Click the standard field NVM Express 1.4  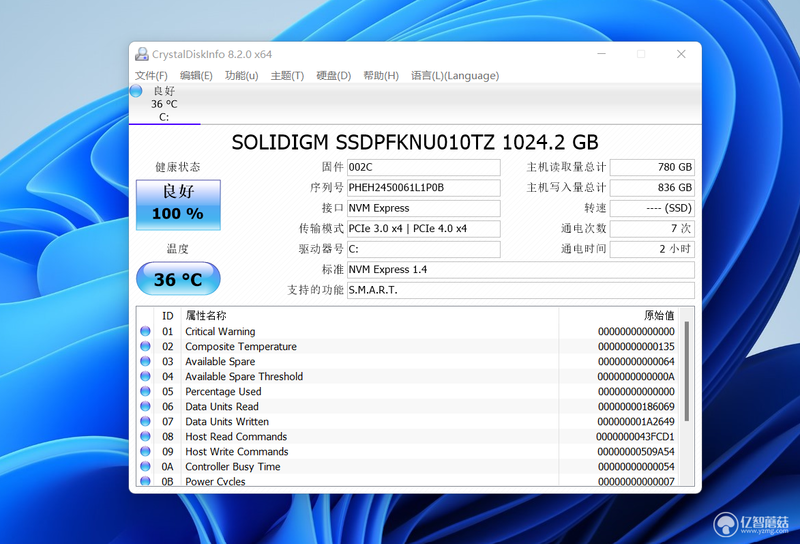point(520,269)
